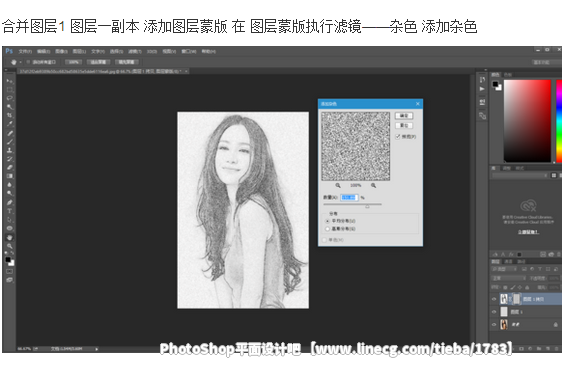Switch to the Swatches tab
Image resolution: width=568 pixels, height=368 pixels.
[x=508, y=75]
